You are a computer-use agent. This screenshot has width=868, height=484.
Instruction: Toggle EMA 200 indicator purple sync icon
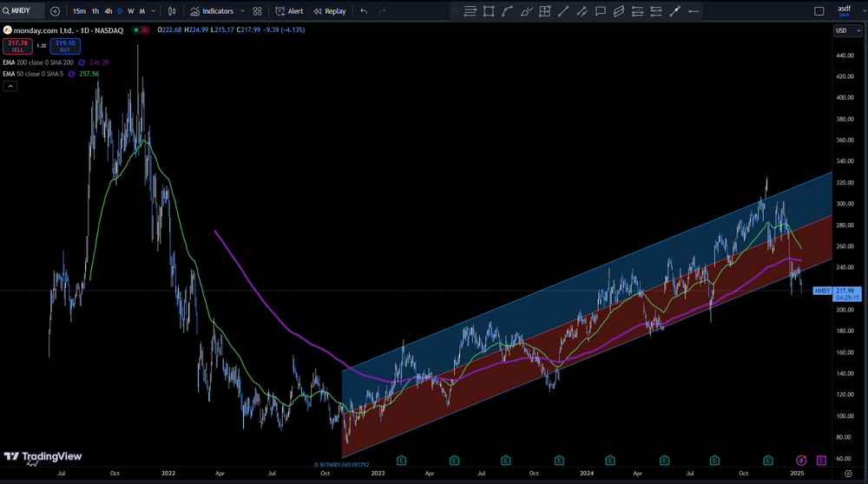(x=82, y=62)
